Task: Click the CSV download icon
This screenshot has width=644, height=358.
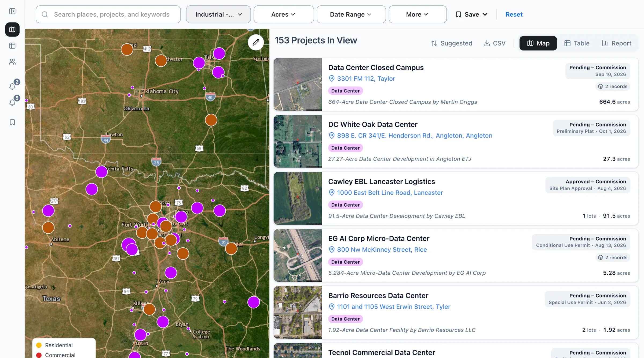Action: point(486,43)
